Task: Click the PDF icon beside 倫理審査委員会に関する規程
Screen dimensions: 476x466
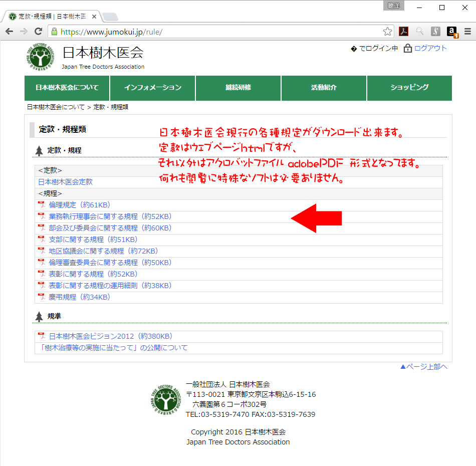Action: pyautogui.click(x=42, y=263)
